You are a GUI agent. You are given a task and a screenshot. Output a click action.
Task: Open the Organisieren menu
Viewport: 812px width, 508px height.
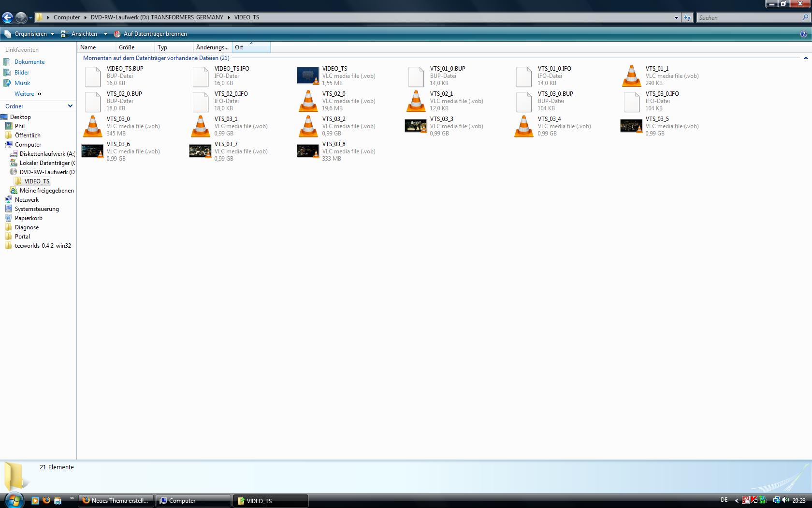tap(29, 34)
